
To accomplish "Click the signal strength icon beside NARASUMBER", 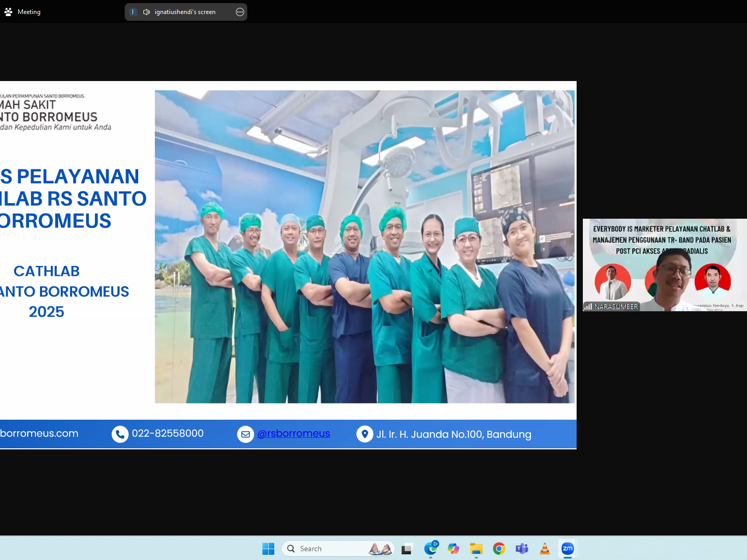I will (588, 306).
